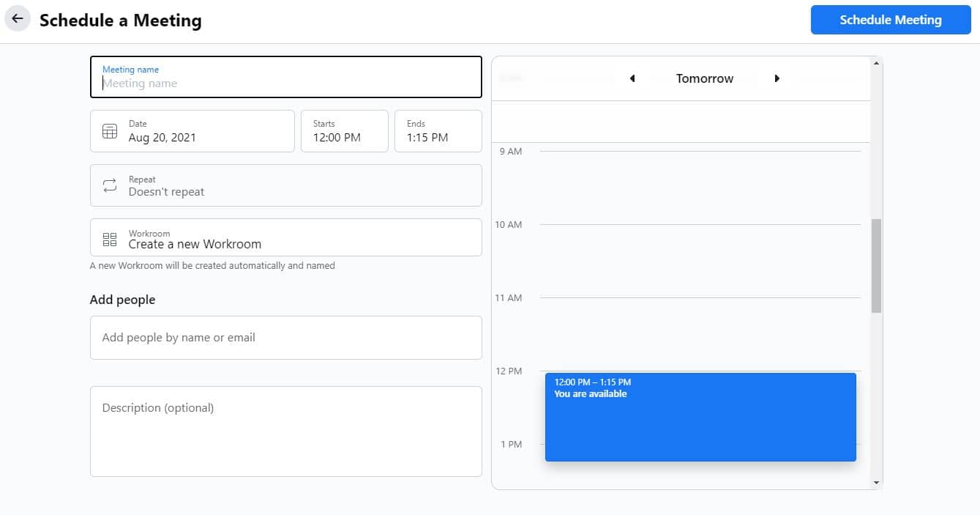This screenshot has width=980, height=515.
Task: Open the Date picker showing Aug 20, 2021
Action: coord(192,131)
